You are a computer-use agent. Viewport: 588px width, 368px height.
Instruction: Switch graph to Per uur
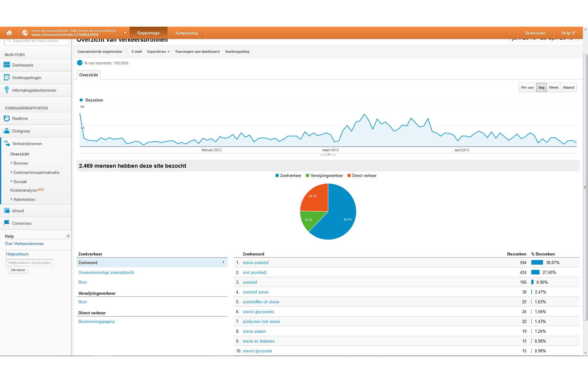click(x=527, y=87)
